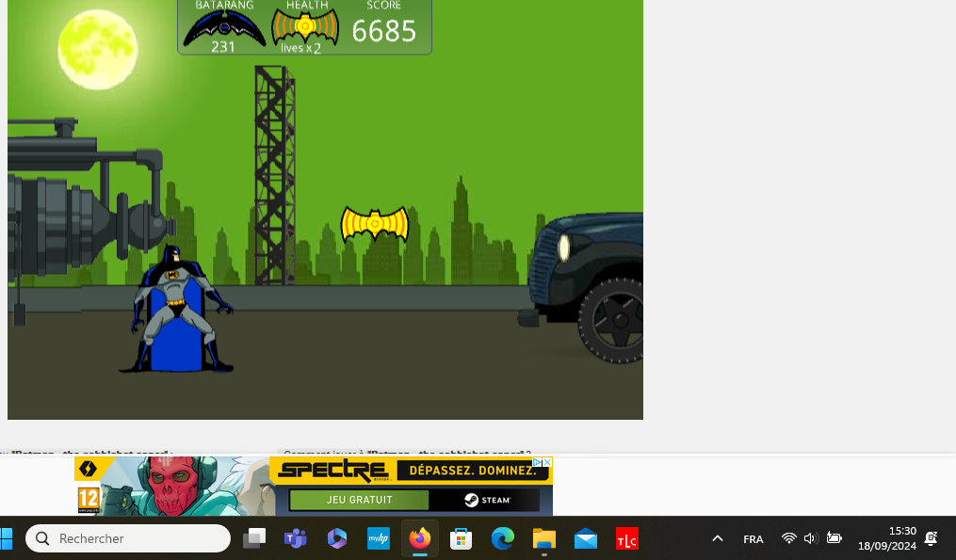Open the Mail app from taskbar
Image resolution: width=956 pixels, height=560 pixels.
[586, 538]
